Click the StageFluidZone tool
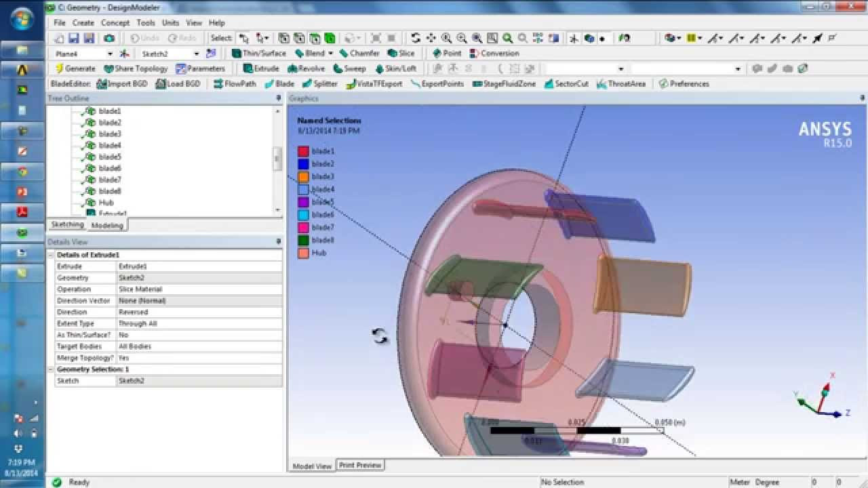This screenshot has height=488, width=868. click(x=504, y=84)
